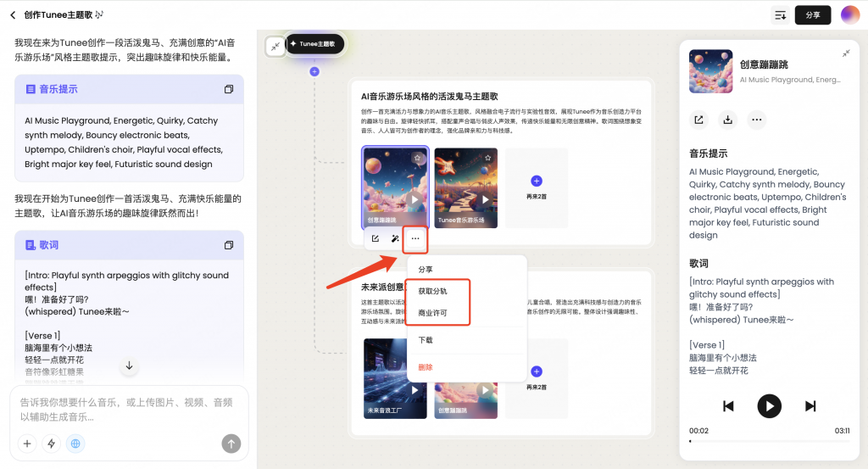
Task: Click the black 分享 button at top right
Action: (x=812, y=15)
